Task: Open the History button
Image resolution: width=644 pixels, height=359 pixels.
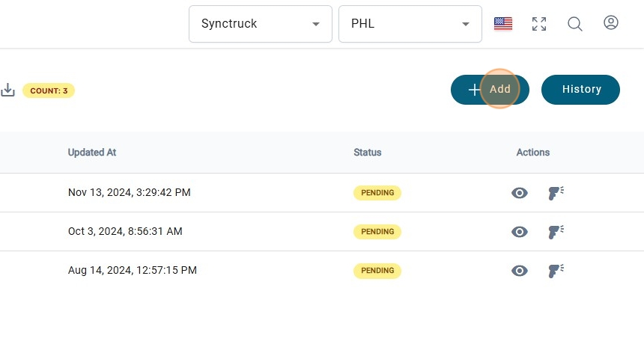Action: point(580,90)
